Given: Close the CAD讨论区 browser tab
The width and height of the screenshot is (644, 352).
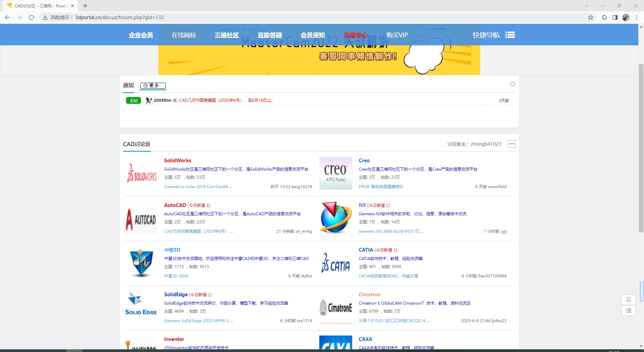Looking at the screenshot, I should click(x=72, y=6).
